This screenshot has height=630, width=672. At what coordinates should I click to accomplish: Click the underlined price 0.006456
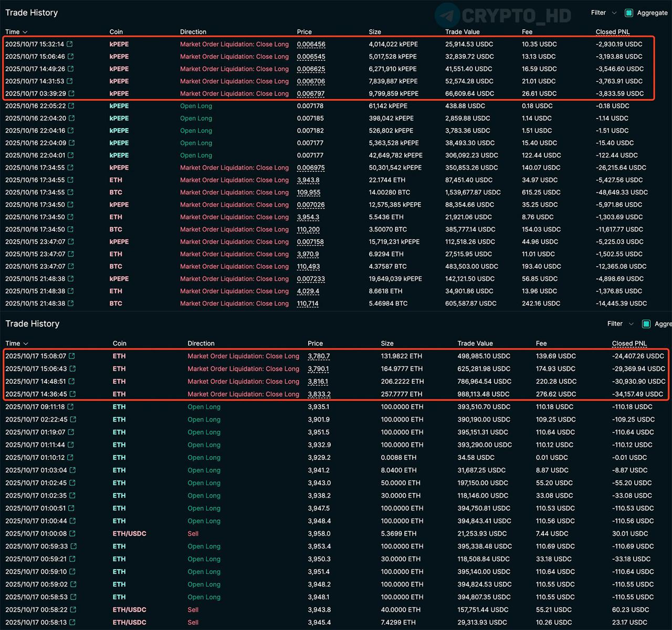click(x=311, y=45)
